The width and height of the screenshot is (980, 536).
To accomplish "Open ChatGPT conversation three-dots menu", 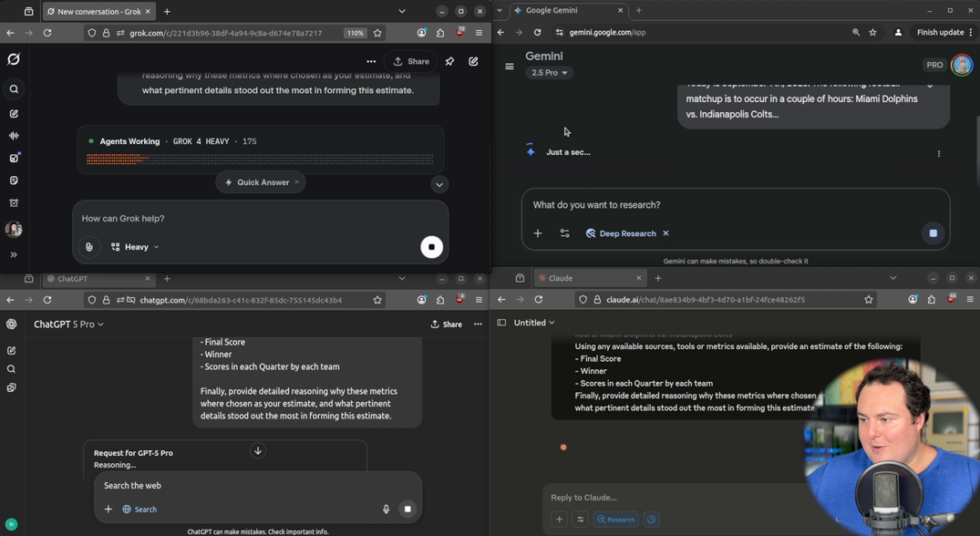I will coord(478,325).
